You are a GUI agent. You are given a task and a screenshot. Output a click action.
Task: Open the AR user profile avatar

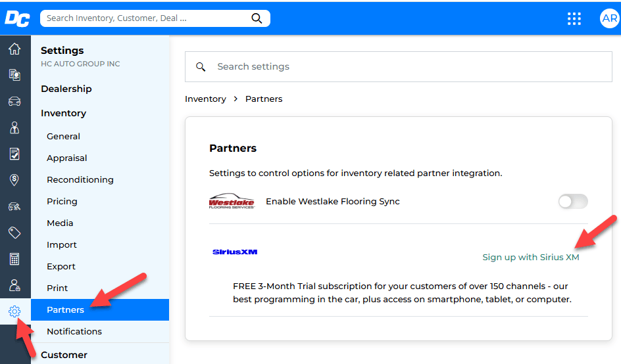coord(609,18)
